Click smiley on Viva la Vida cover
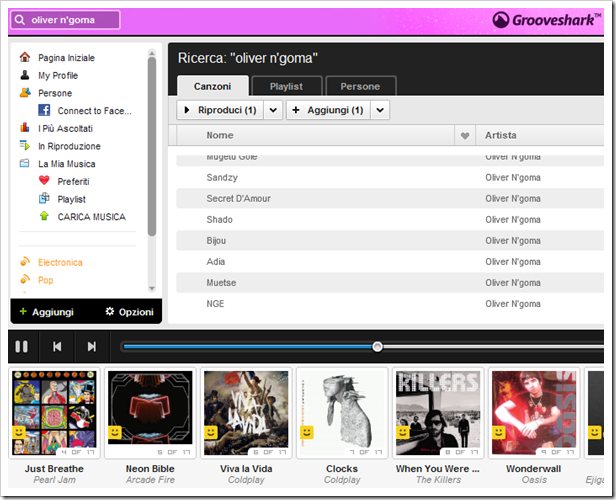 [211, 432]
